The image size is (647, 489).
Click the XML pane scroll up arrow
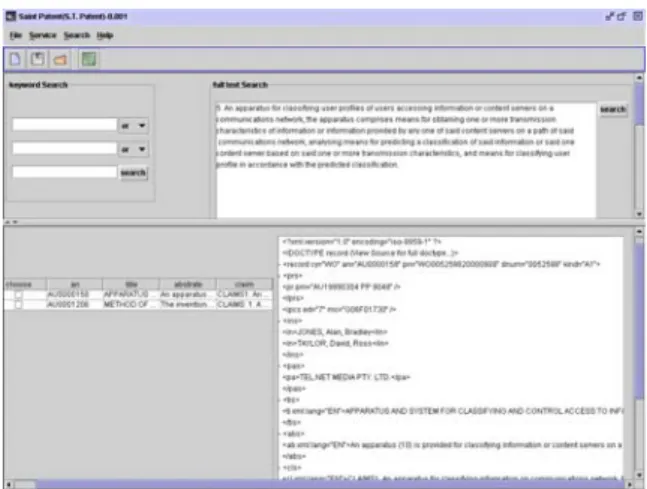pyautogui.click(x=639, y=232)
